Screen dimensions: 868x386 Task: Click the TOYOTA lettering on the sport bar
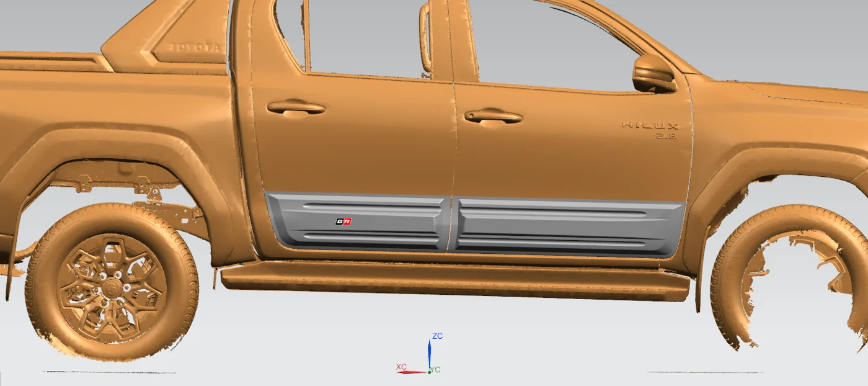[x=195, y=47]
